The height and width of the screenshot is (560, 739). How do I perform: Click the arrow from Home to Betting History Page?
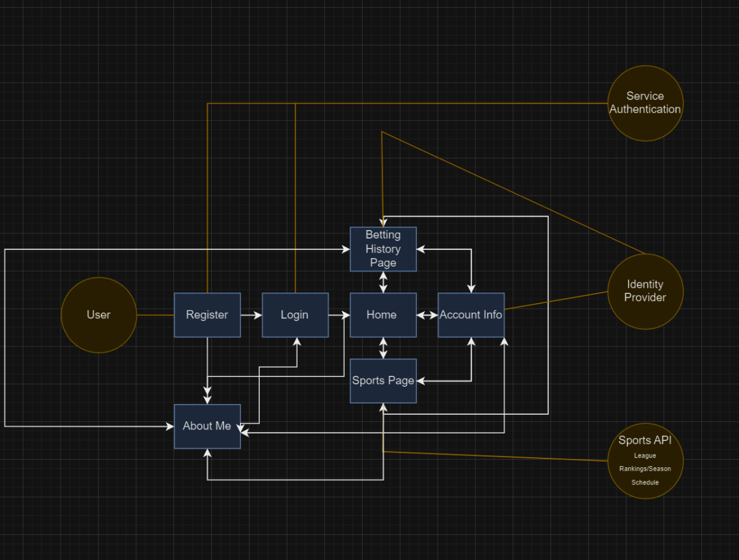tap(383, 281)
